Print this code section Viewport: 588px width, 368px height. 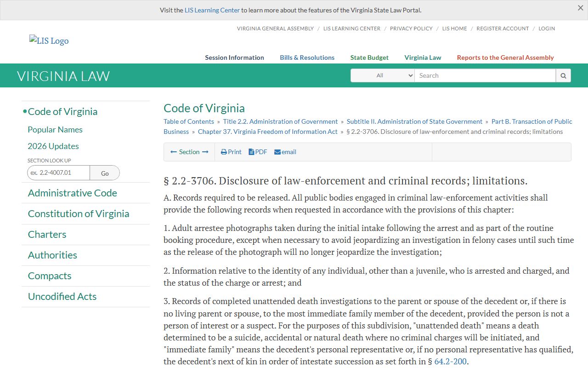point(231,152)
